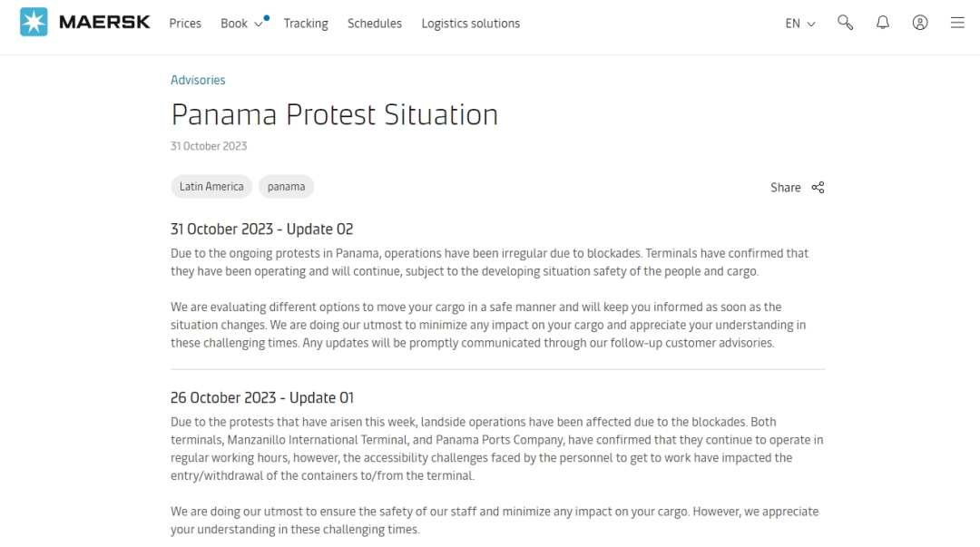The width and height of the screenshot is (980, 547).
Task: Click the chevron next to EN
Action: coord(811,24)
